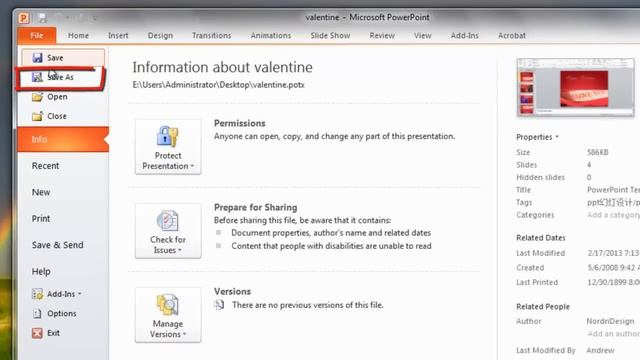
Task: Click the Add a category field
Action: pos(613,215)
